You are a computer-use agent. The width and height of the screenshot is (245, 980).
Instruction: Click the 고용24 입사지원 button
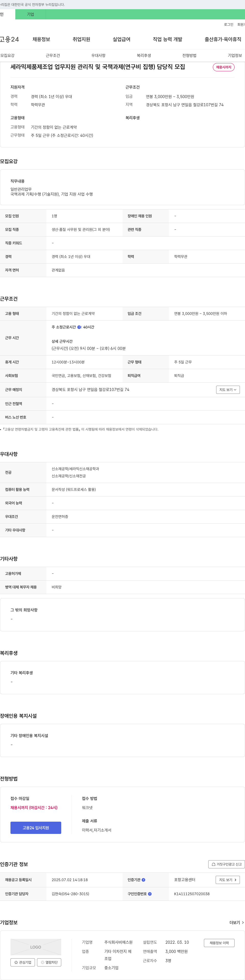(36, 828)
